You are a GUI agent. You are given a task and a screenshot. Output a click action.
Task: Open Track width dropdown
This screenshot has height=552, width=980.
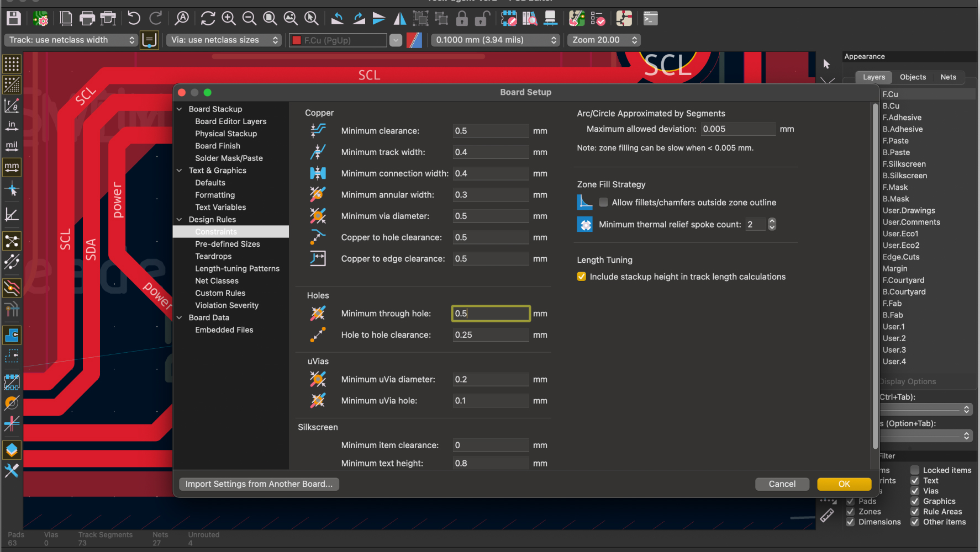[x=71, y=40]
